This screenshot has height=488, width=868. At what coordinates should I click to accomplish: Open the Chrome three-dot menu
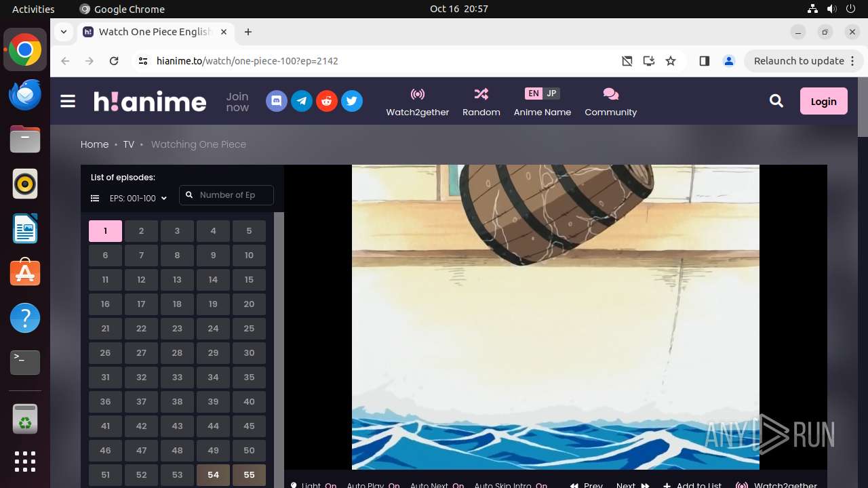pos(852,61)
